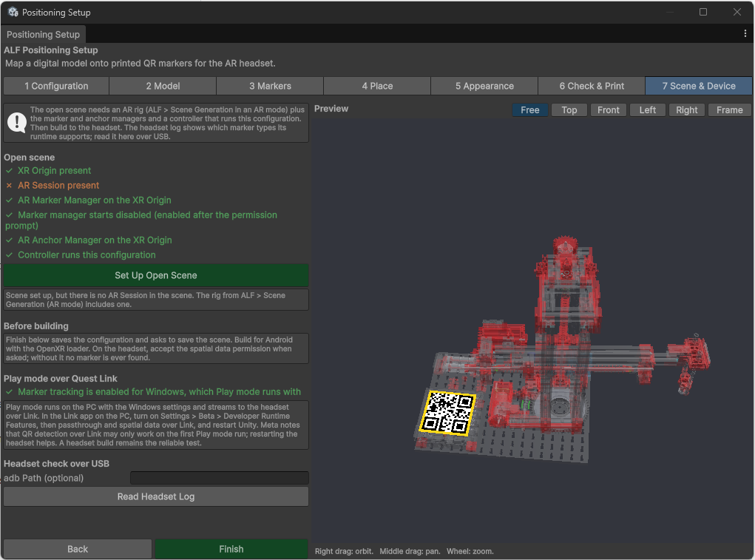Screen dimensions: 755x560
Task: Click 'AR Session present' failed check
Action: point(53,186)
